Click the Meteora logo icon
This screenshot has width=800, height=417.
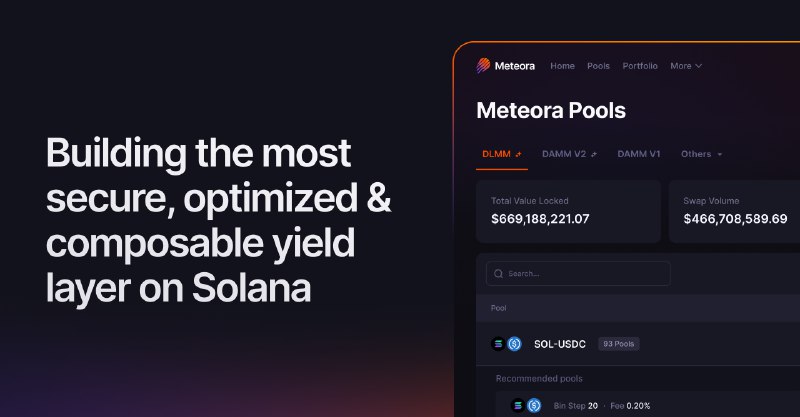(484, 66)
